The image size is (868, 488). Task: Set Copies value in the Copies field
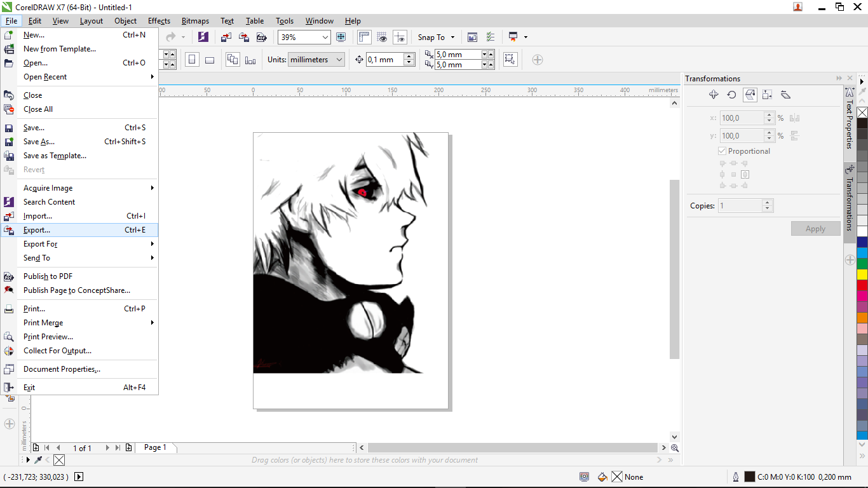[x=742, y=205]
